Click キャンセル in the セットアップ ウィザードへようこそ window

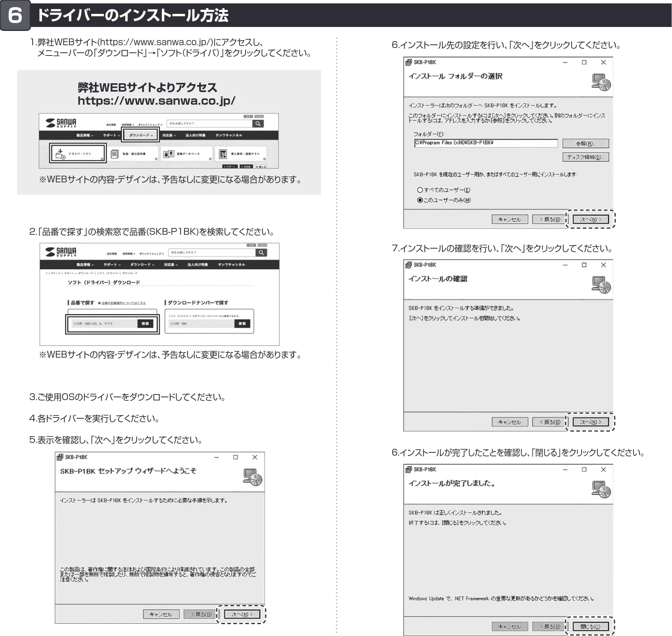pos(161,614)
